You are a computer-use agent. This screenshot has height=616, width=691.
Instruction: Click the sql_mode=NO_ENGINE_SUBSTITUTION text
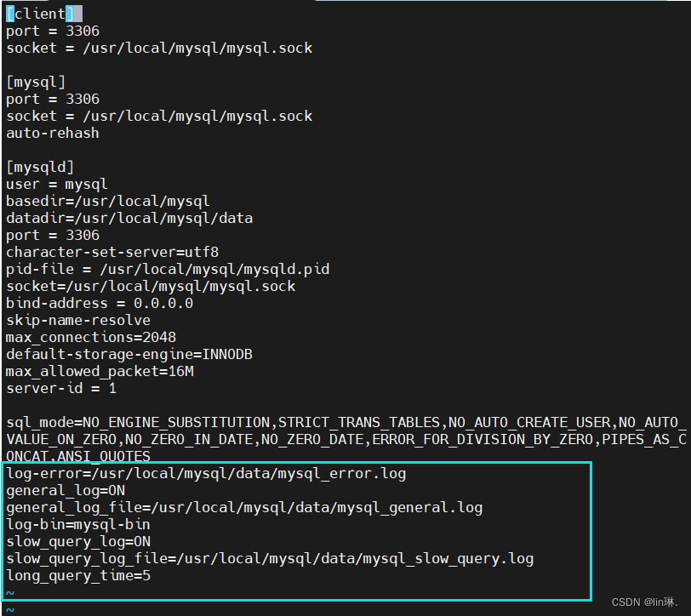pos(137,422)
